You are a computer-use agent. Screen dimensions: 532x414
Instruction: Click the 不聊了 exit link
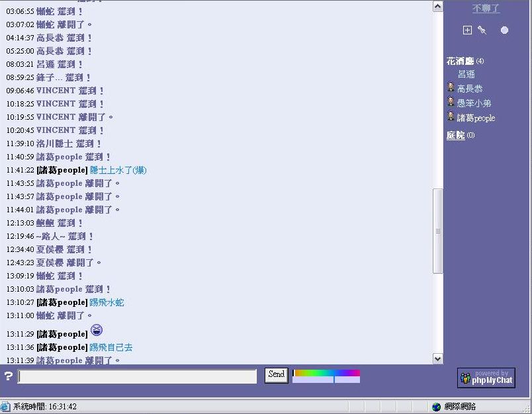pyautogui.click(x=486, y=9)
